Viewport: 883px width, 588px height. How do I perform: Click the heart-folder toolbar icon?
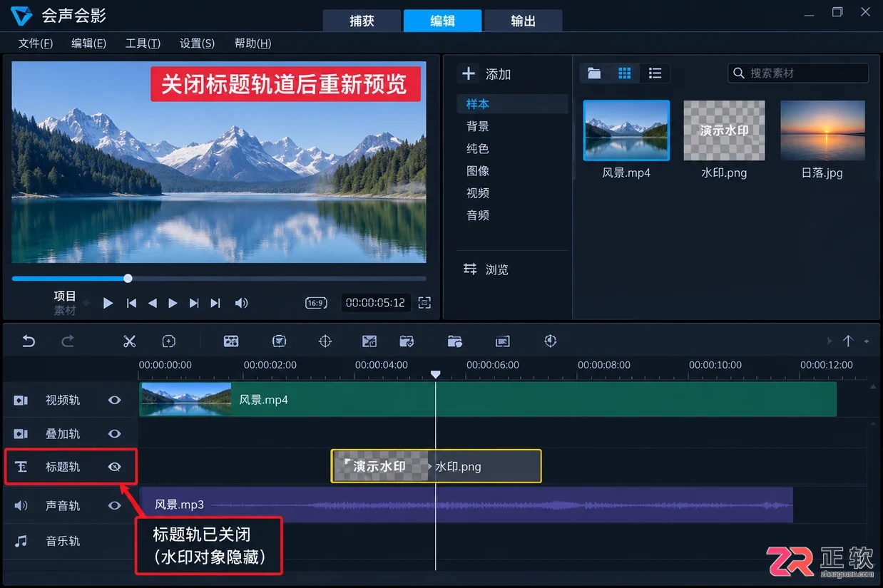[x=407, y=341]
